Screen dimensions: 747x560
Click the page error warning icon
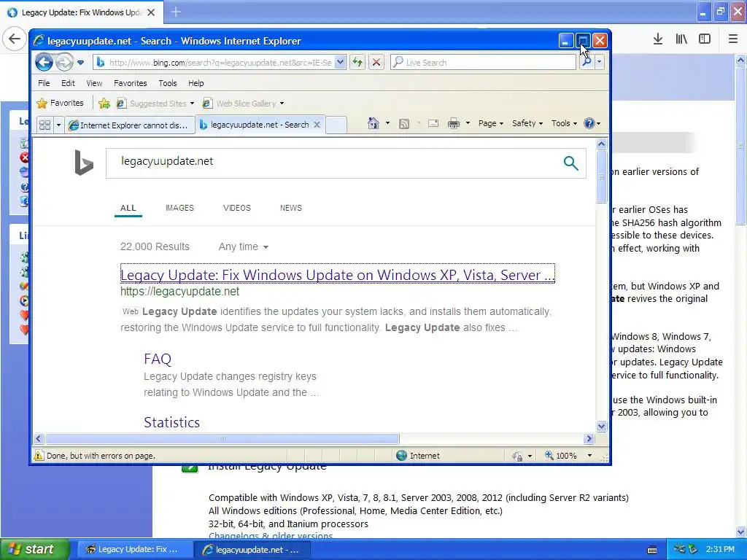click(x=39, y=456)
